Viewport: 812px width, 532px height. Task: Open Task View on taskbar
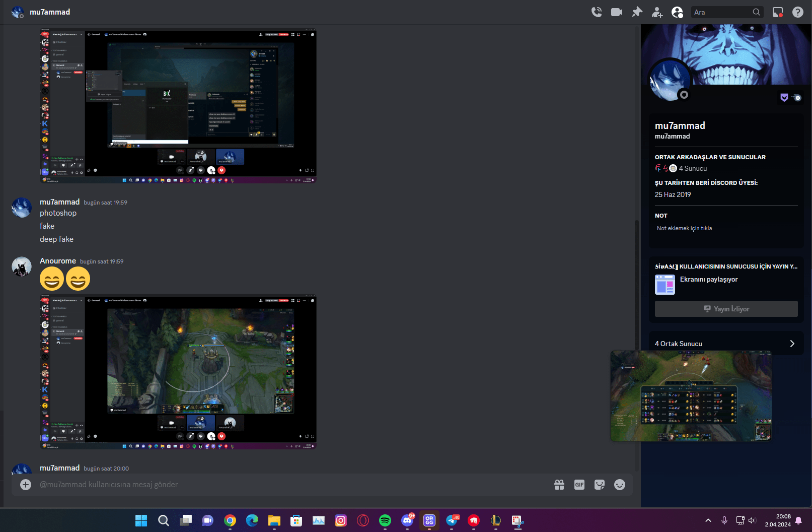[x=186, y=520]
